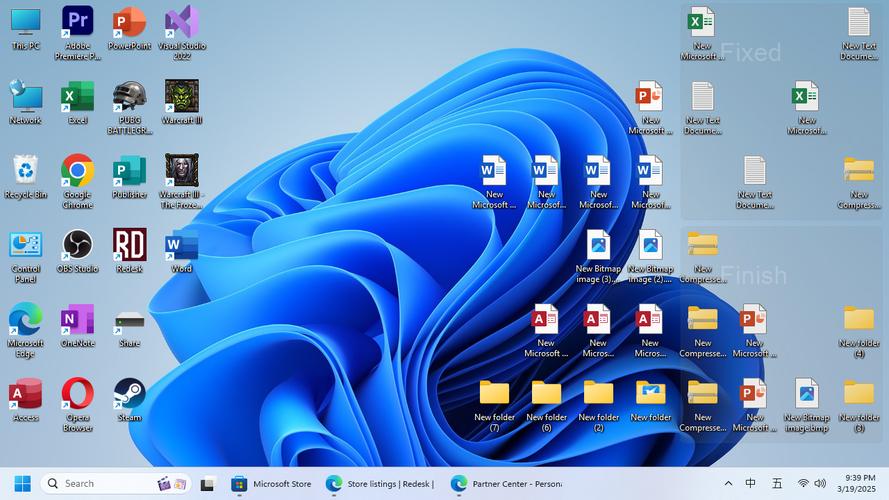The height and width of the screenshot is (500, 889).
Task: Open Excel desktop shortcut
Action: pos(78,103)
